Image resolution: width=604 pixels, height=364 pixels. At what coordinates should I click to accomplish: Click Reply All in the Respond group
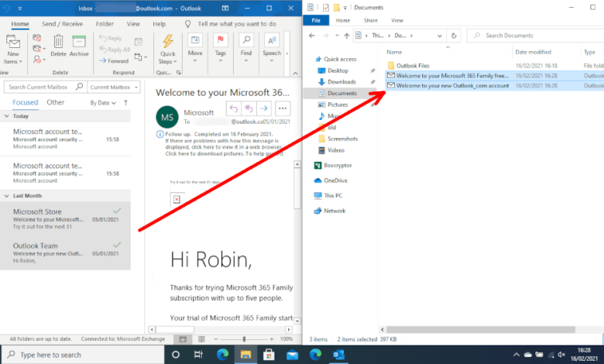click(115, 50)
